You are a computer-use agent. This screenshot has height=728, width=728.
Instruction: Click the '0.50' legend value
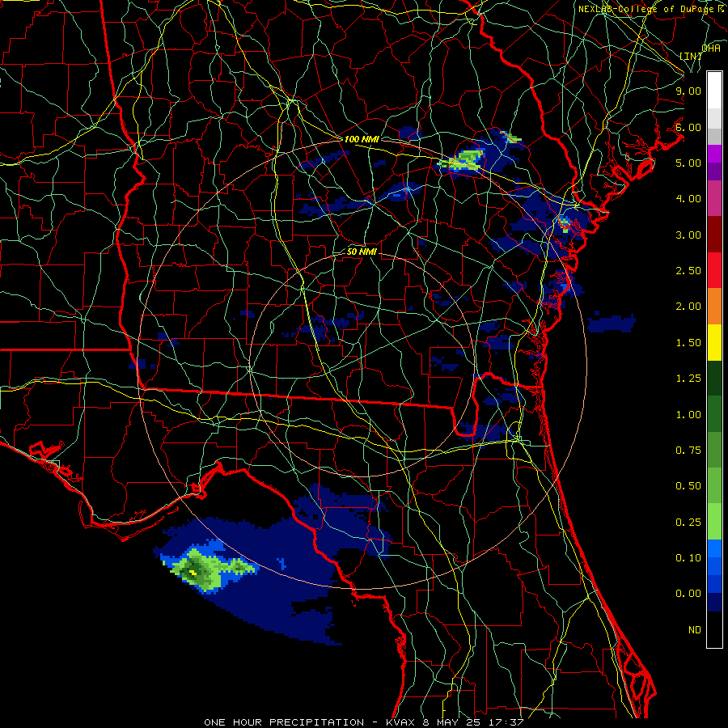[688, 485]
